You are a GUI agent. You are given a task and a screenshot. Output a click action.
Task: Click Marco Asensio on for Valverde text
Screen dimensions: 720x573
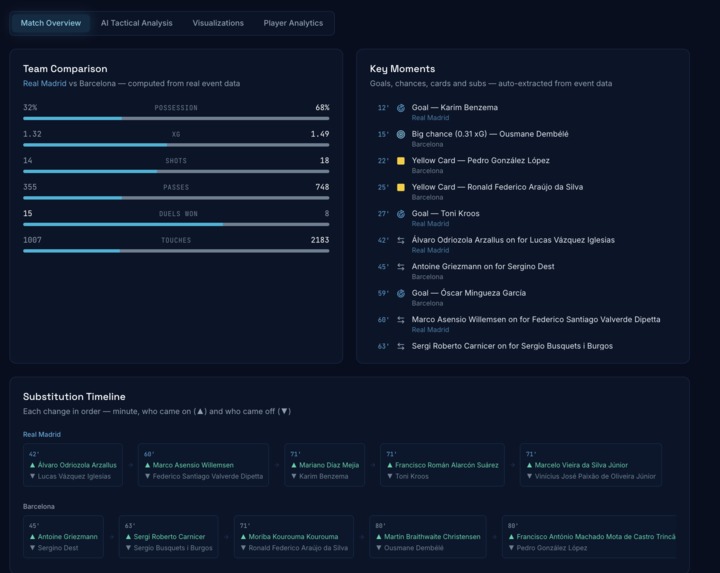pos(536,319)
